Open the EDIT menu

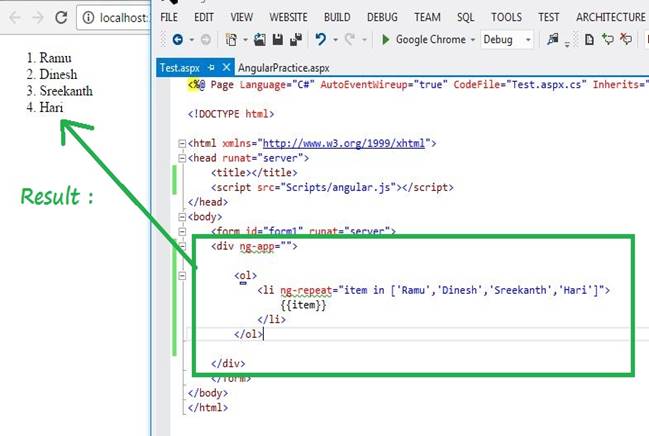click(204, 17)
